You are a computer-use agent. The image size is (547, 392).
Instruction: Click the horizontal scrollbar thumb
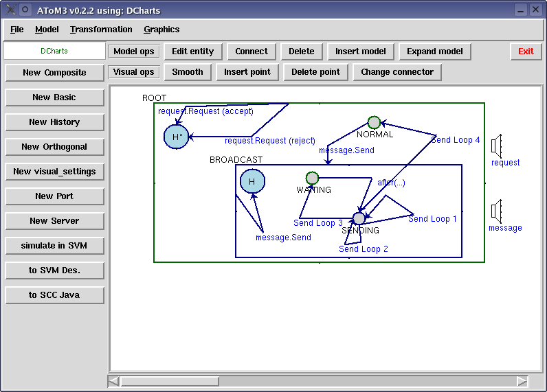coord(169,381)
